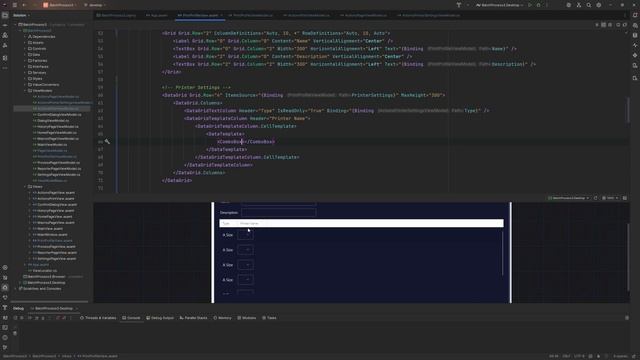The image size is (640, 360).
Task: Switch to the Debug Output tab
Action: [160, 318]
